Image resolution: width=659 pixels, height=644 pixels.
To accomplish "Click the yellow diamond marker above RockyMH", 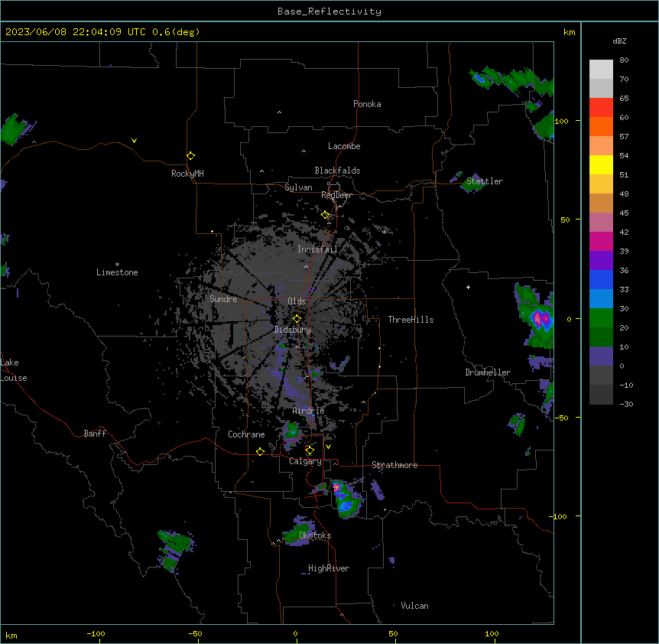I will pos(190,155).
